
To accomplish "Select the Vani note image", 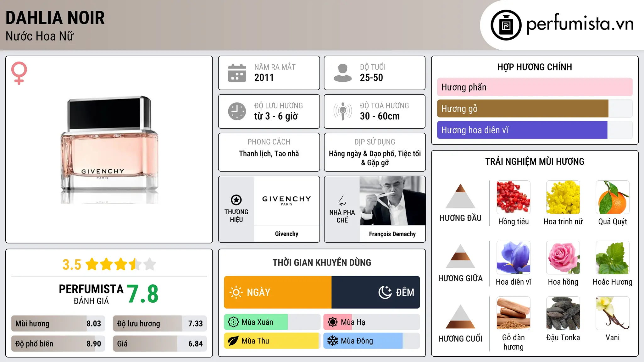I will pos(613,313).
